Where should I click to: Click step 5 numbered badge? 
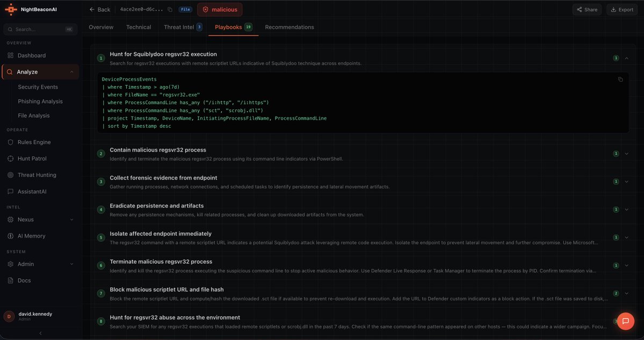101,237
